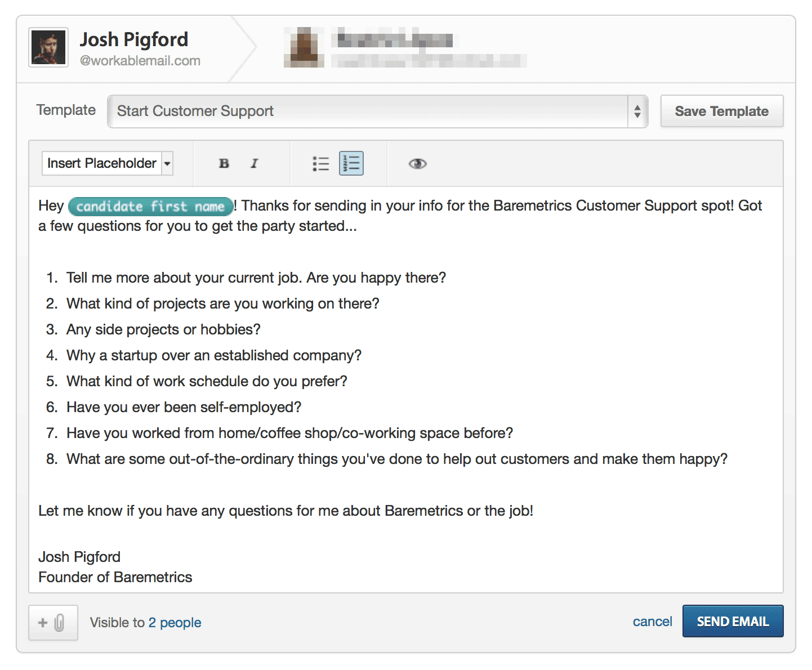Click the 'Template' label
Image resolution: width=812 pixels, height=670 pixels.
coord(66,110)
